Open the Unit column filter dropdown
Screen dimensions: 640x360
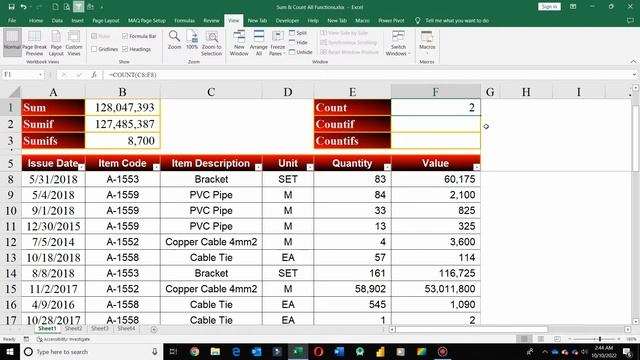coord(310,167)
